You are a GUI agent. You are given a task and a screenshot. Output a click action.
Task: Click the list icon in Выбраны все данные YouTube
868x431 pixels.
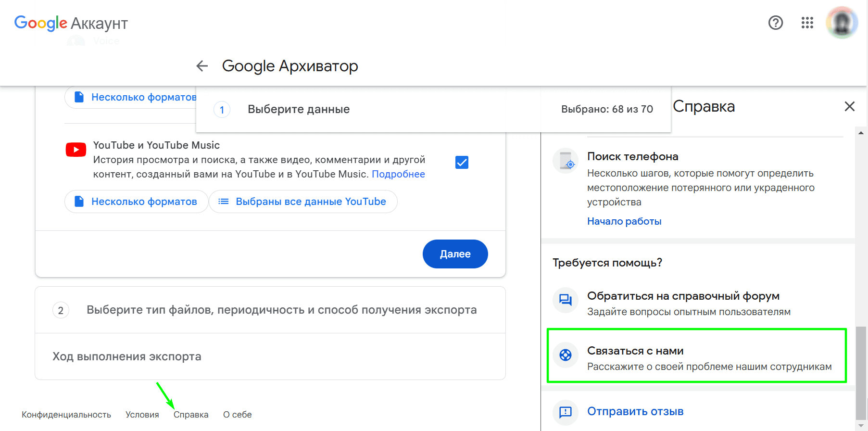pos(224,202)
